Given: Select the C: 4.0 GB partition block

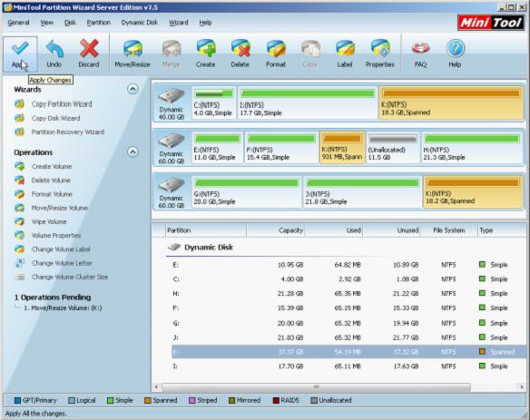Looking at the screenshot, I should (x=213, y=103).
